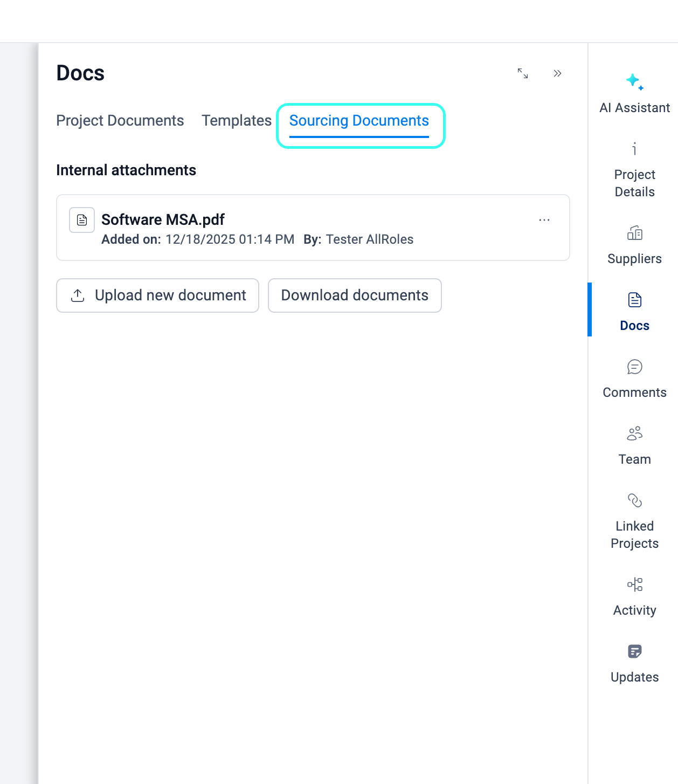
Task: Switch to the Project Documents tab
Action: (x=120, y=121)
